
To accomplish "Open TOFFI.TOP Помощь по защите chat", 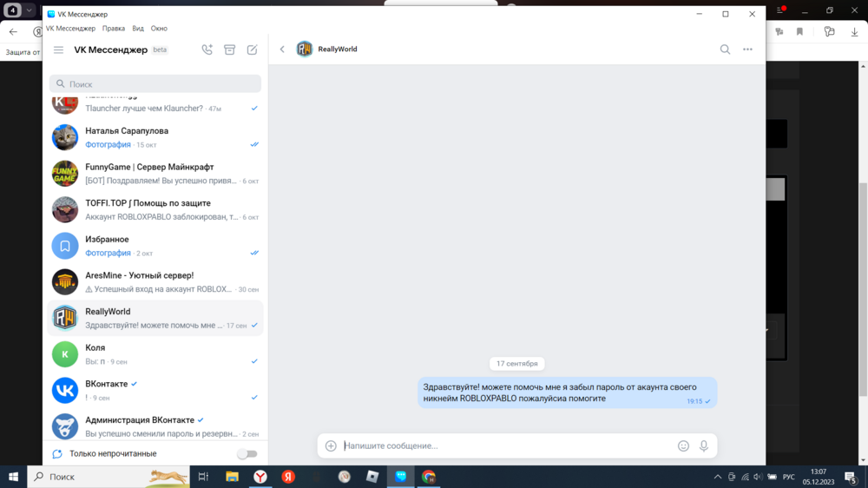I will click(155, 209).
